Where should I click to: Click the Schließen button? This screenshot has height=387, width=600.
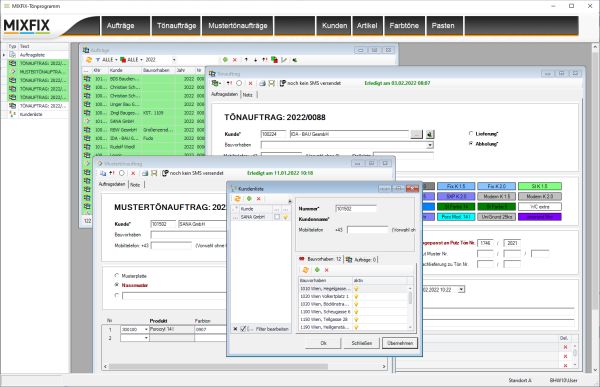[x=362, y=343]
